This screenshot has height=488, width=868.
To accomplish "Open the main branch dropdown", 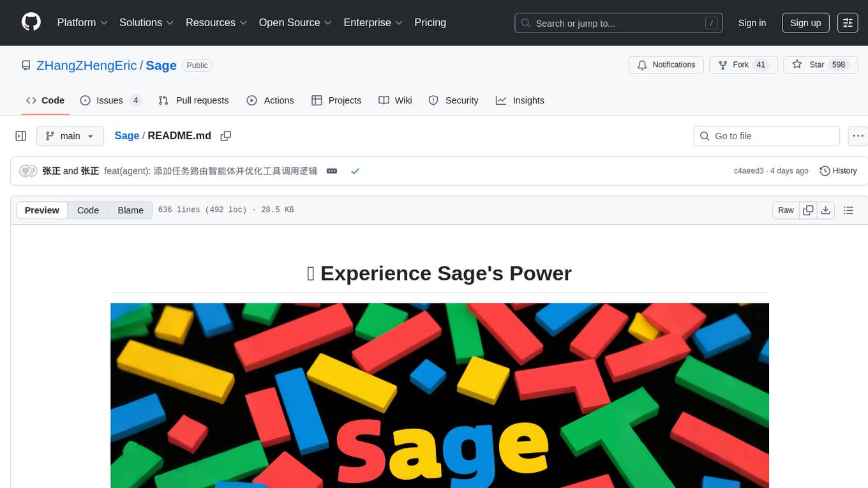I will 70,136.
